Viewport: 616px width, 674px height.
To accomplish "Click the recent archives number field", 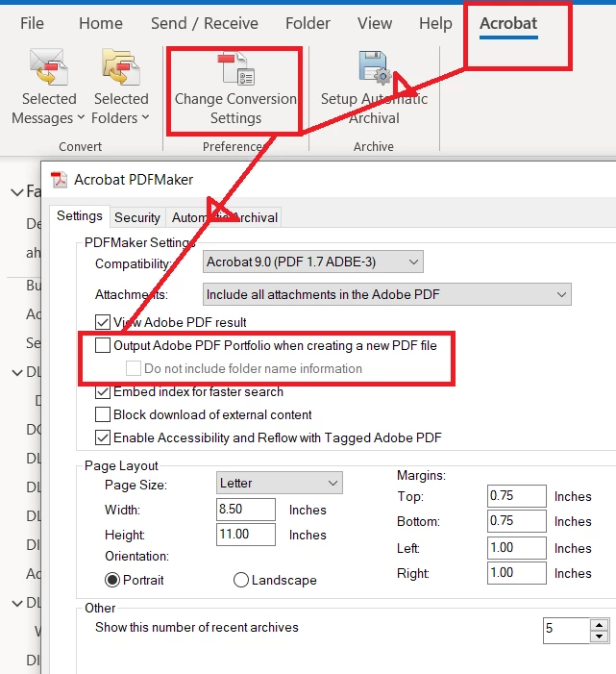I will point(566,631).
